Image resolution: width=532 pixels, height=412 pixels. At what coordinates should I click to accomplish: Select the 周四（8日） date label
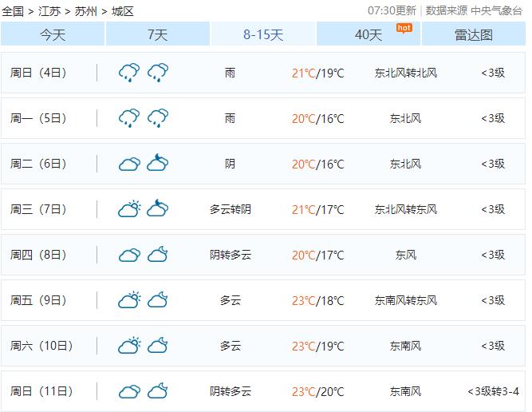click(38, 255)
